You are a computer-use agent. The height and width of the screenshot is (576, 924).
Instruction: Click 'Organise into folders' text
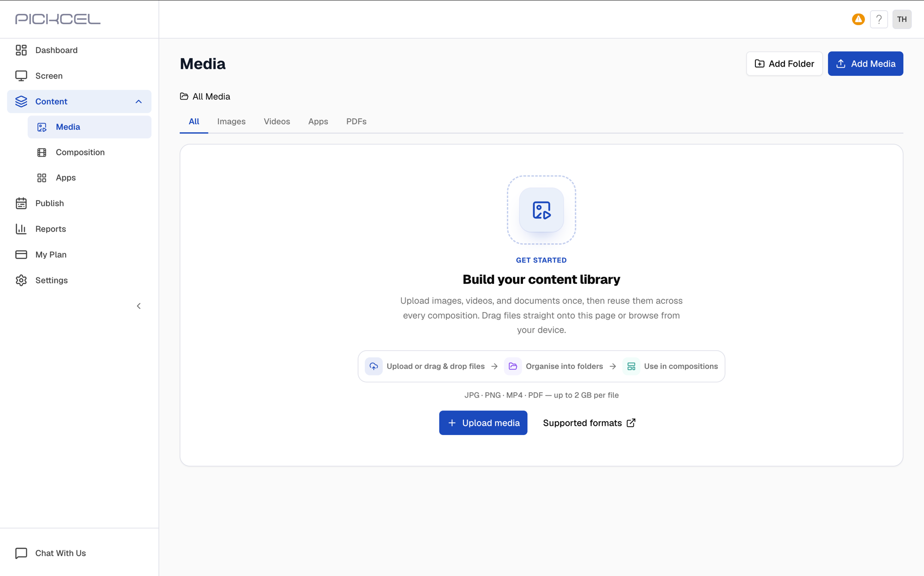click(564, 366)
